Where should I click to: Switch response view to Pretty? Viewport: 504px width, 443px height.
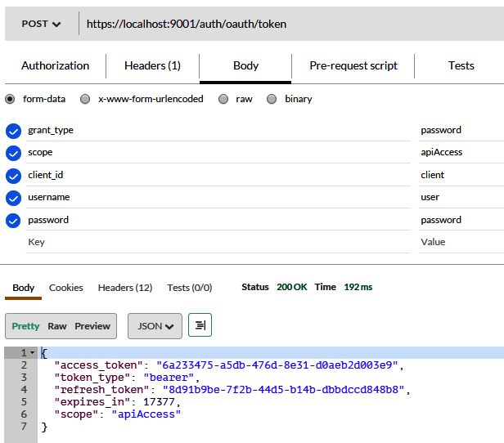(25, 326)
